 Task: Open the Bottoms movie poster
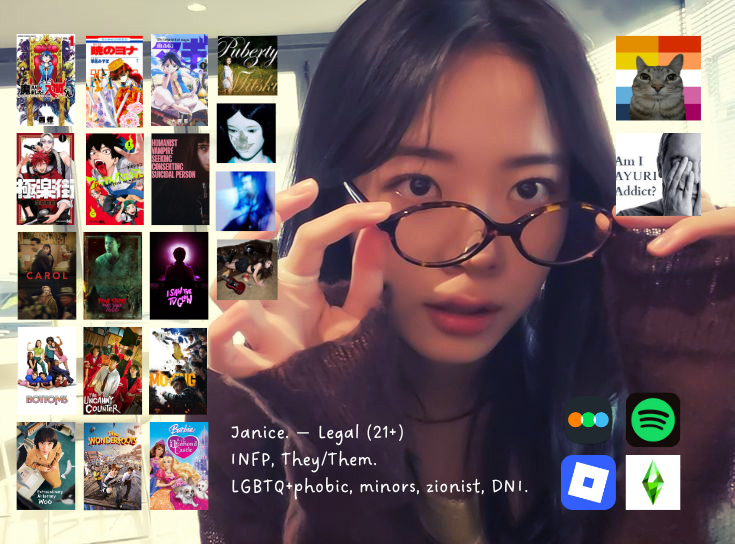[x=47, y=371]
